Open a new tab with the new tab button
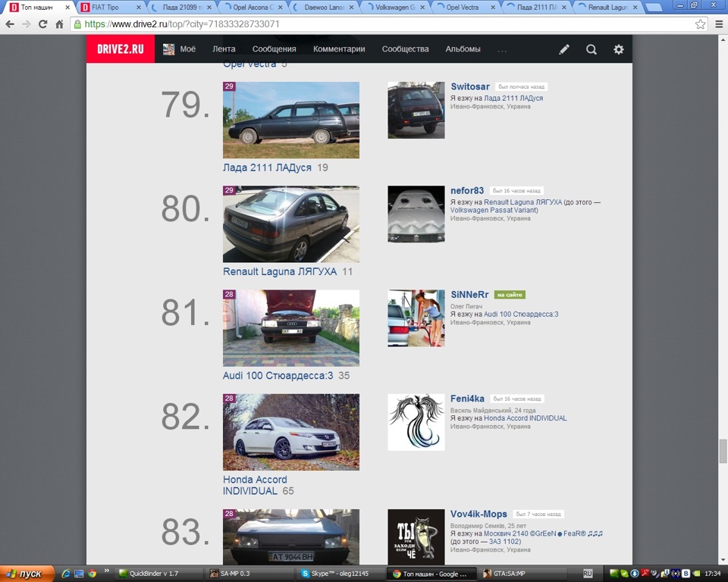 tap(654, 8)
